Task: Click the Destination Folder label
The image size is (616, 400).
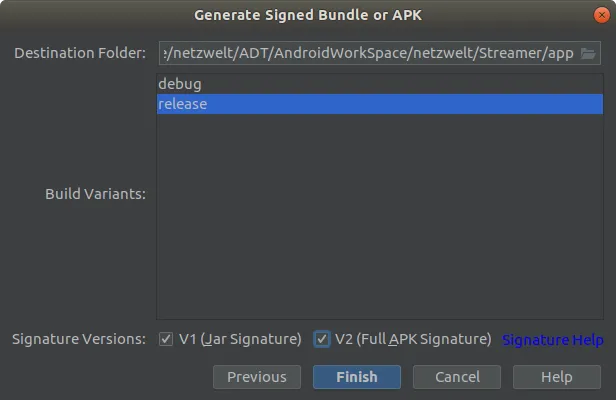Action: pos(80,53)
